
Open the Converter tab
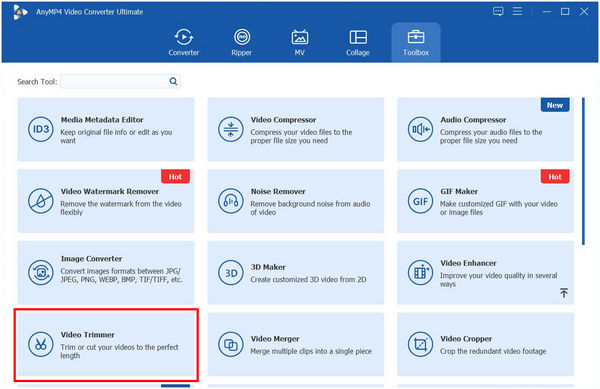(184, 43)
